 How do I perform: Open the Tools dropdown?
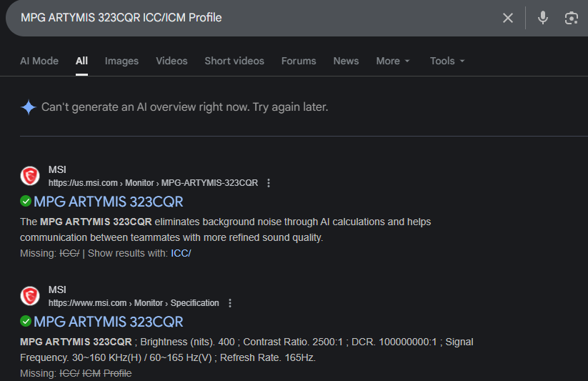click(447, 61)
